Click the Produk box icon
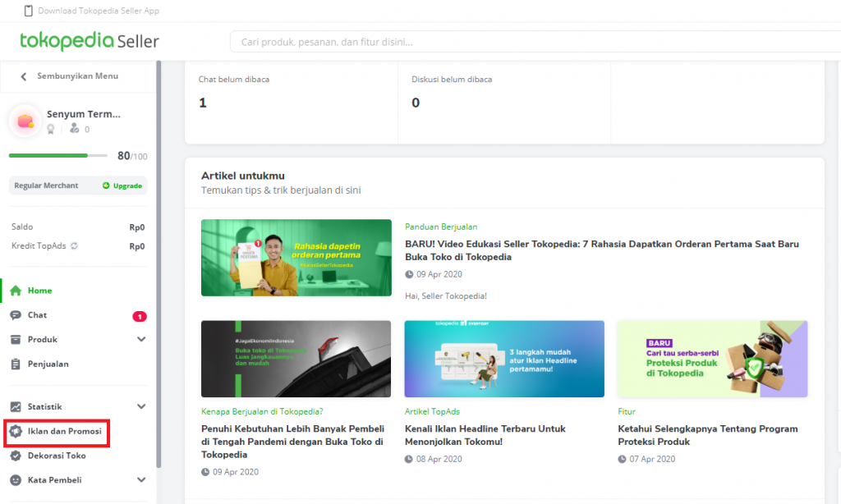Viewport: 841px width, 504px height. pyautogui.click(x=16, y=339)
